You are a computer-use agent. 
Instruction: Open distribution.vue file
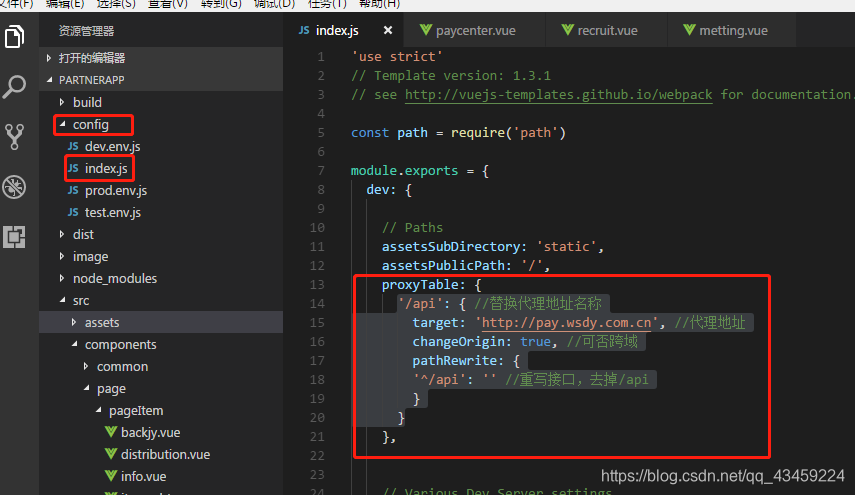click(x=161, y=454)
